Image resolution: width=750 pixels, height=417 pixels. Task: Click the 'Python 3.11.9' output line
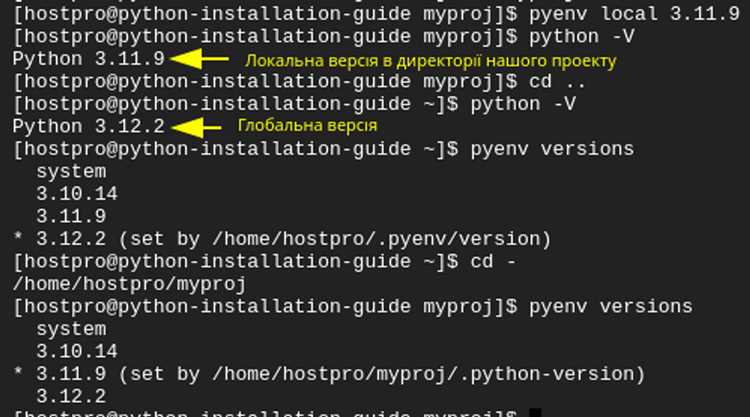[x=88, y=59]
